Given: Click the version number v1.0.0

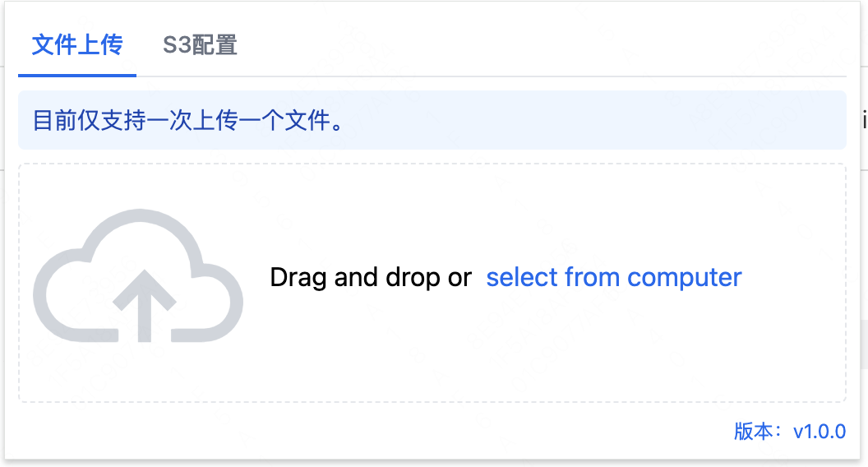Looking at the screenshot, I should tap(819, 432).
